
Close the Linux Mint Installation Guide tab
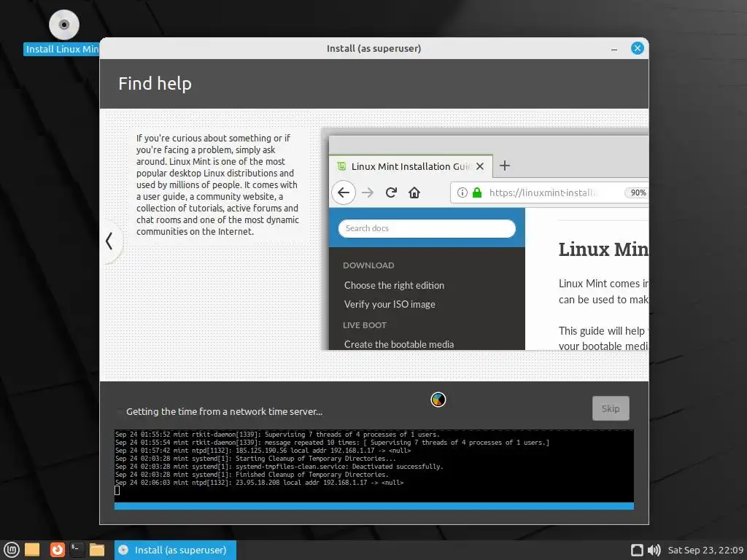(480, 166)
